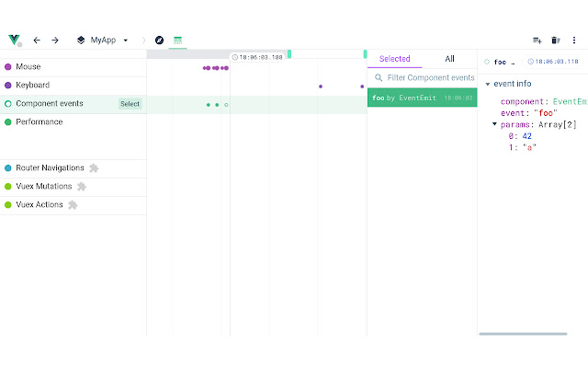Toggle Vuex Mutations layer dot

pos(8,186)
